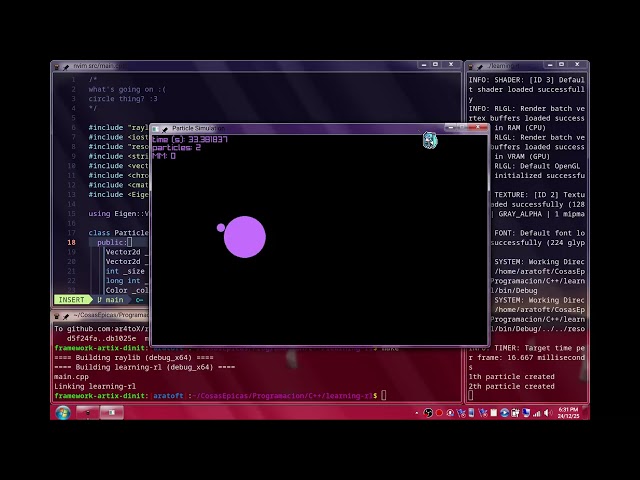Click line "what's going on :(" in nvim
This screenshot has height=480, width=640.
coord(127,89)
